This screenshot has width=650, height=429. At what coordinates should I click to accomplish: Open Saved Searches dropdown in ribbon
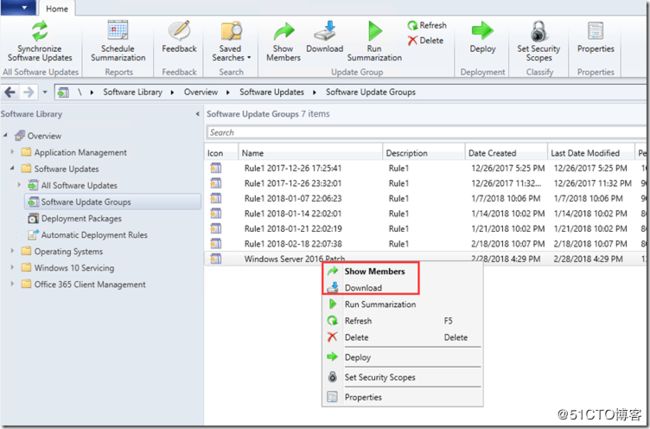click(231, 41)
